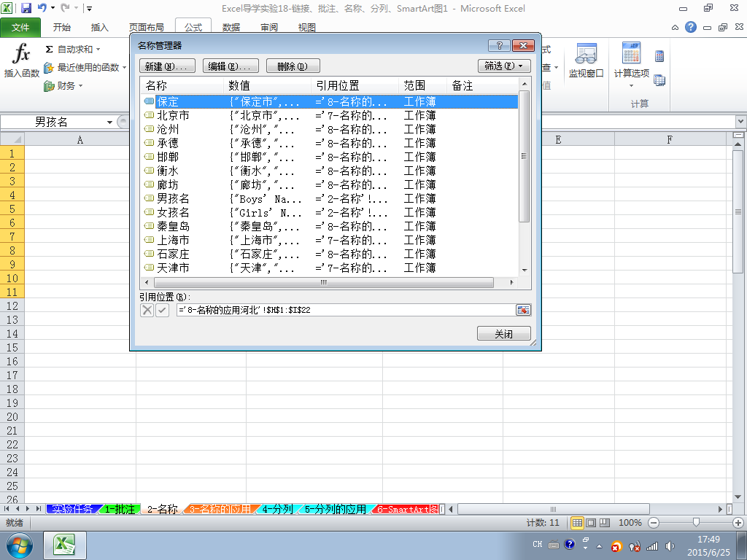
Task: Switch to Normal view in status bar
Action: point(577,523)
